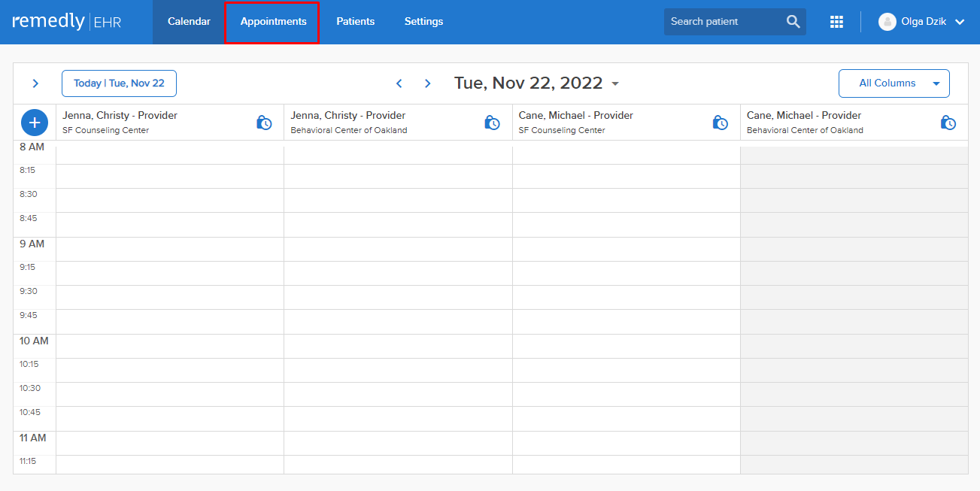Open the All Columns dropdown

tap(894, 83)
